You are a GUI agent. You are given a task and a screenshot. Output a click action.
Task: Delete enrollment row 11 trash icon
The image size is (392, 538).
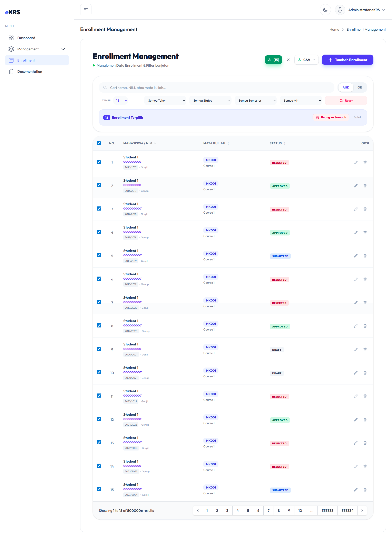(x=365, y=396)
